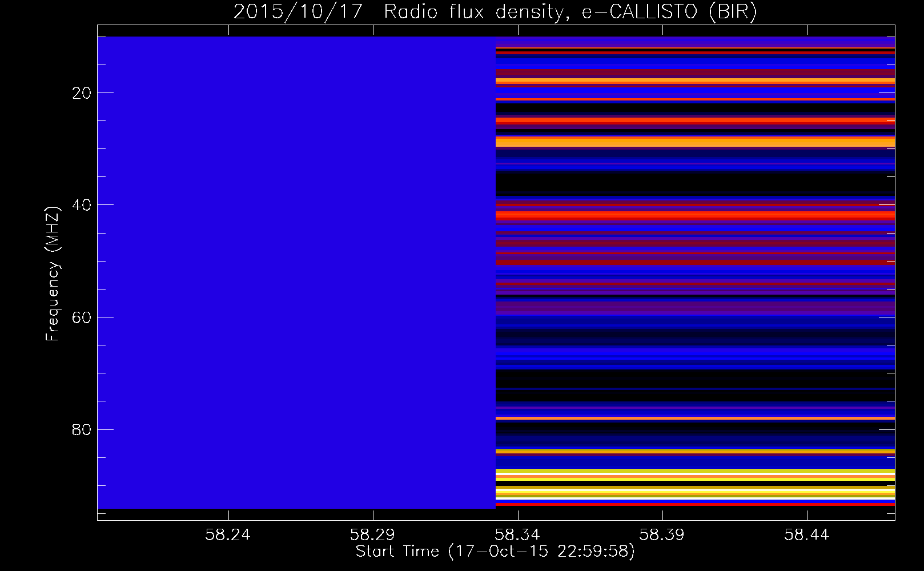
Task: Click the time tick label "58.39"
Action: click(x=661, y=534)
